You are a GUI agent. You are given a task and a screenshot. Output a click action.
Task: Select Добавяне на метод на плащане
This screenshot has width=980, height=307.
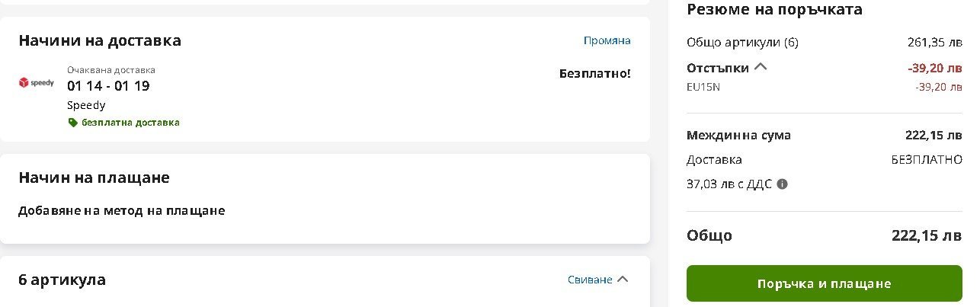point(121,210)
